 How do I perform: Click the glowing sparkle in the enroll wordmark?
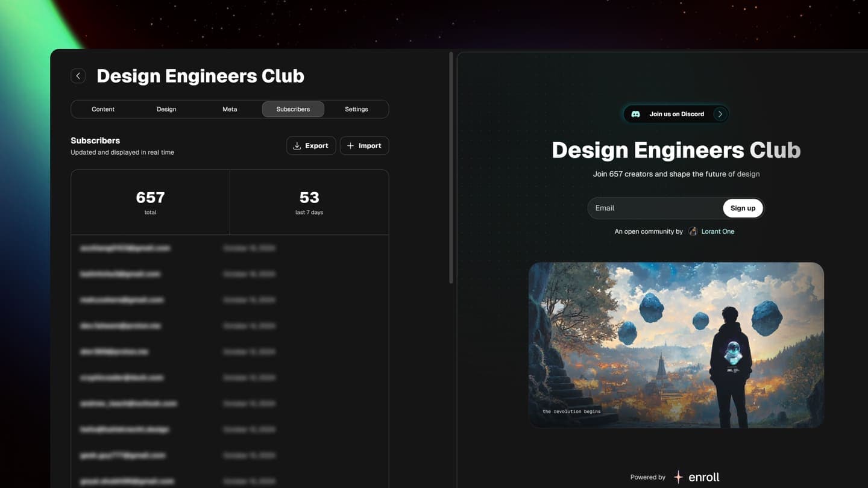pos(678,477)
